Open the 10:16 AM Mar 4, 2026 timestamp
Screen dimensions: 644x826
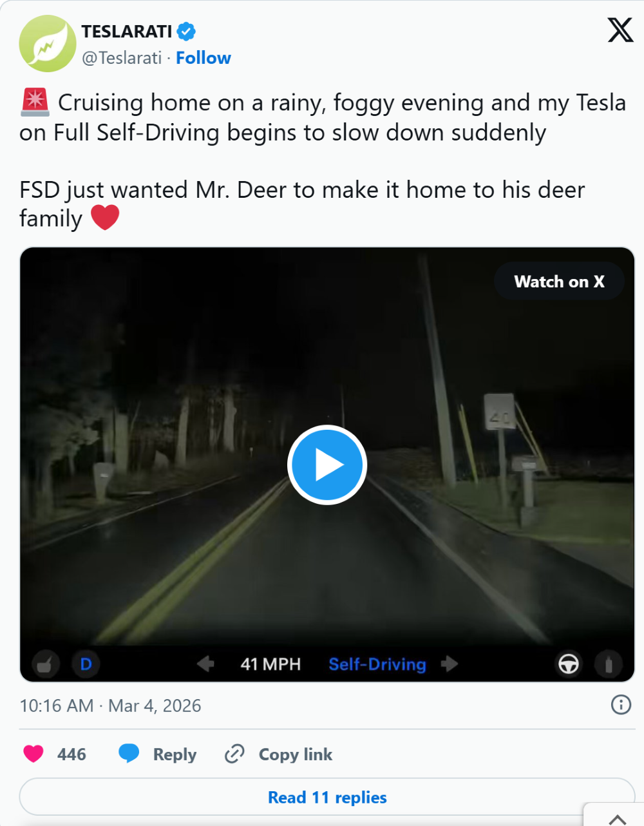[x=110, y=706]
